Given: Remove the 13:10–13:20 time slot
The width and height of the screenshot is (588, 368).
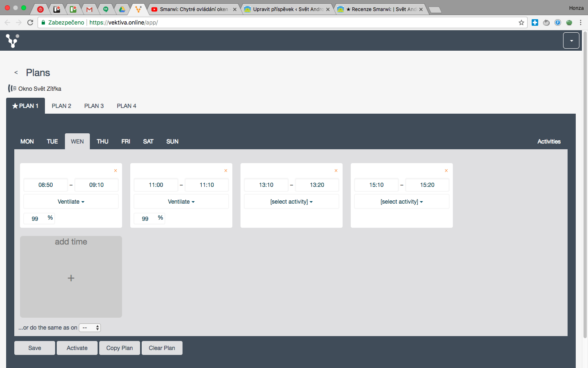Looking at the screenshot, I should coord(336,171).
